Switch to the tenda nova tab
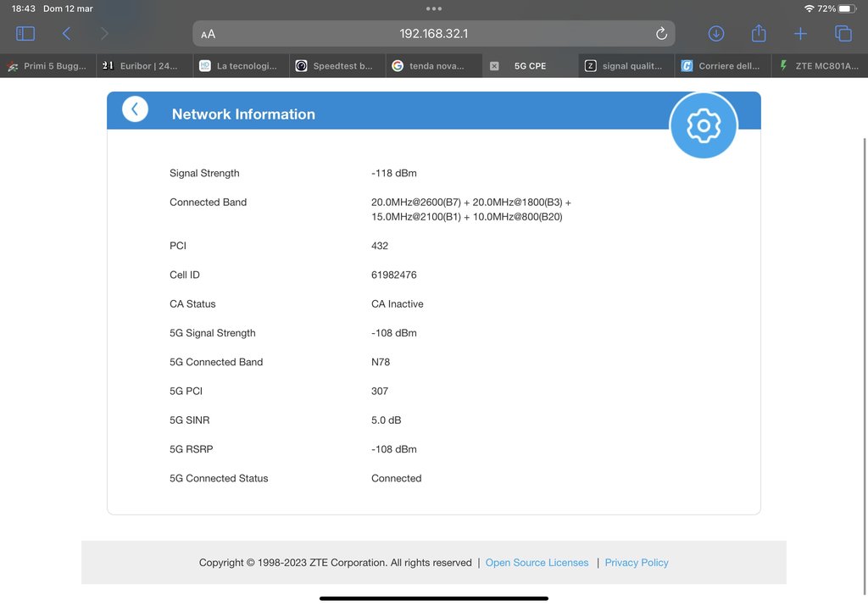The height and width of the screenshot is (606, 868). (434, 66)
